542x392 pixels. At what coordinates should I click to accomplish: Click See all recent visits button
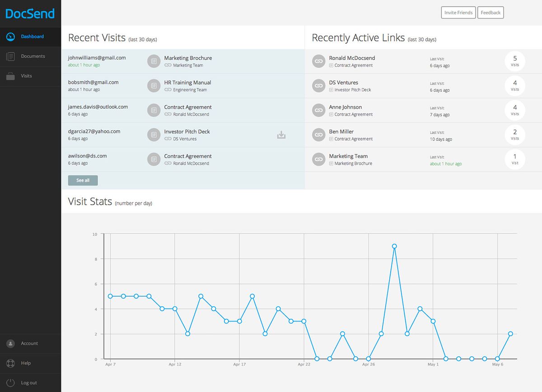point(83,180)
